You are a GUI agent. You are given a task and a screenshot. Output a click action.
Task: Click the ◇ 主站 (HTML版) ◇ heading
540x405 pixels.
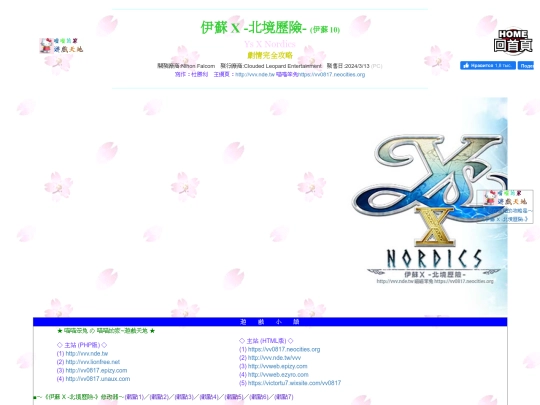coord(266,341)
